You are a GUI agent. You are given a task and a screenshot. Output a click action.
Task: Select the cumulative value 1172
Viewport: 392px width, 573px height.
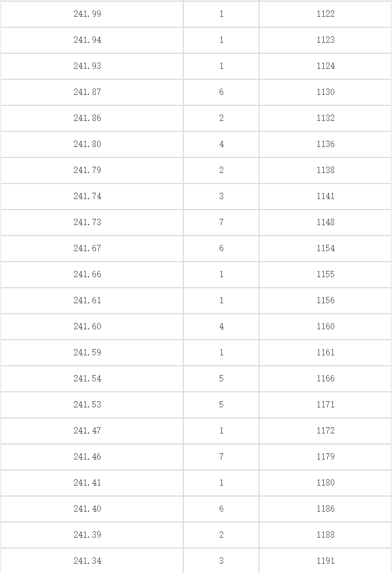(x=326, y=431)
